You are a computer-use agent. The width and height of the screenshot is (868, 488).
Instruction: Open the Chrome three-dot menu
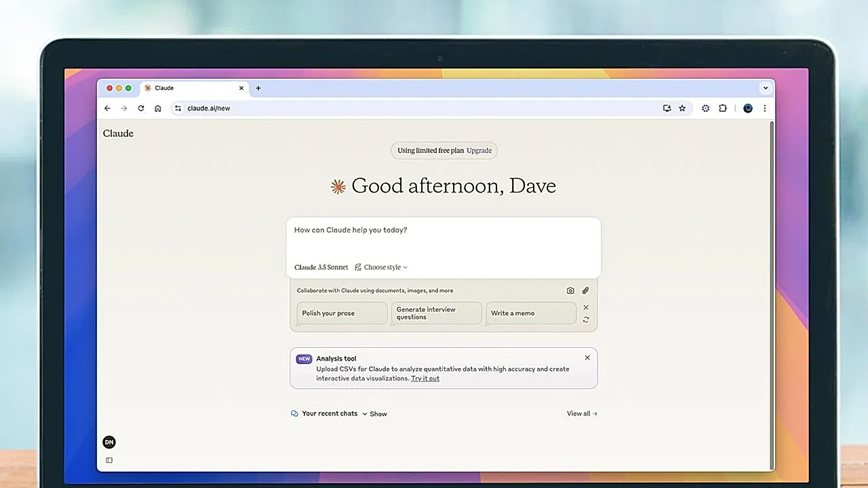click(765, 108)
